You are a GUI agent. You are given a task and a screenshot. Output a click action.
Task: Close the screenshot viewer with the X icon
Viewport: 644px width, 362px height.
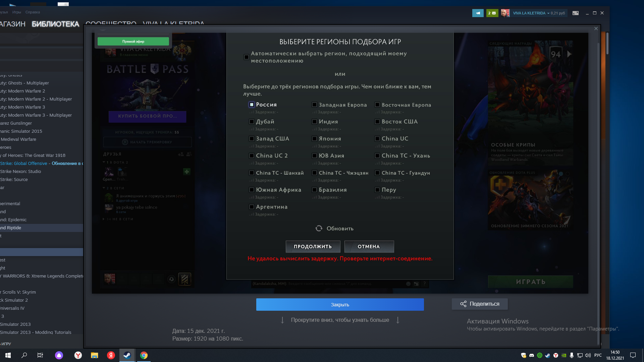pos(596,28)
